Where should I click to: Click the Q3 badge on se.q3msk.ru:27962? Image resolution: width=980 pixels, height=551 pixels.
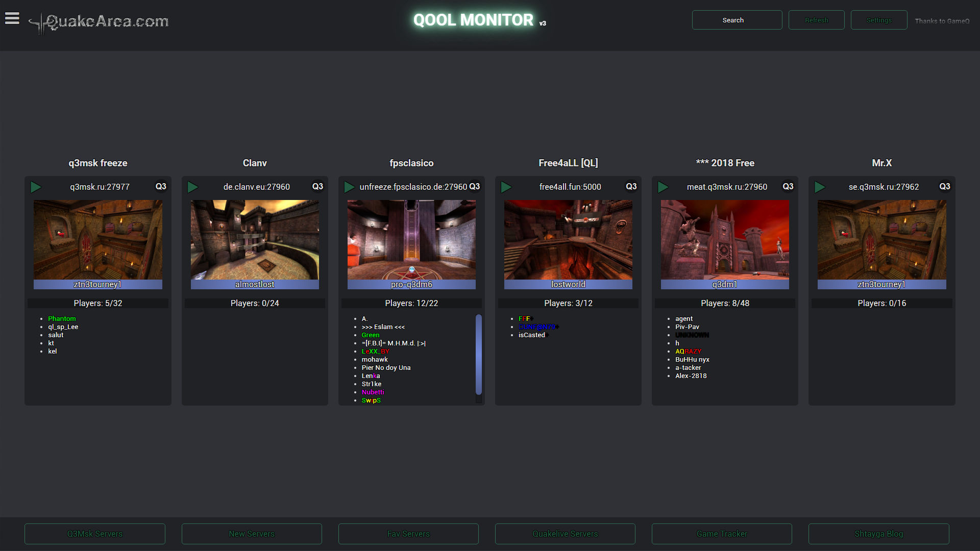click(944, 187)
